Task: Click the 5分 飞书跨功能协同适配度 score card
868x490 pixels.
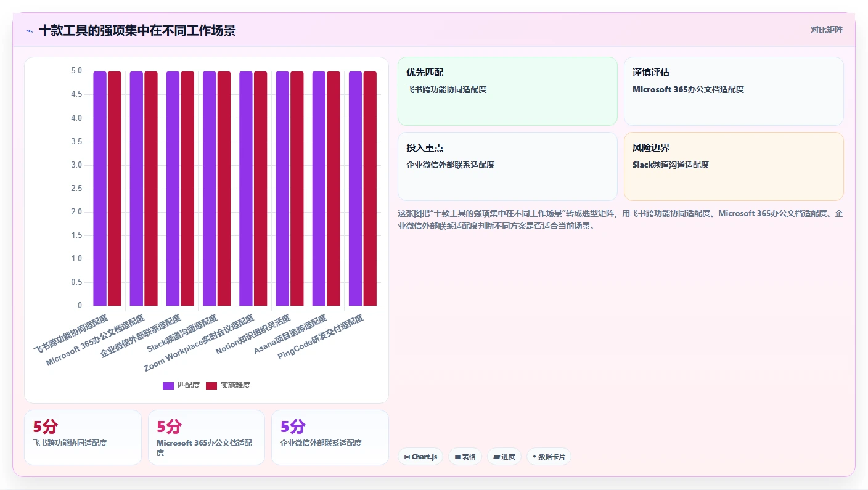Action: click(83, 437)
